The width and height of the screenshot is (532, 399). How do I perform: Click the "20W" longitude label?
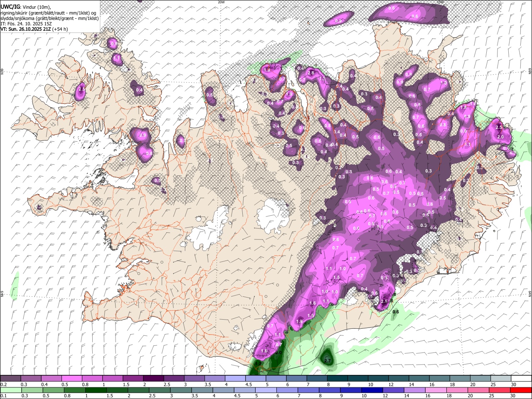(221, 2)
